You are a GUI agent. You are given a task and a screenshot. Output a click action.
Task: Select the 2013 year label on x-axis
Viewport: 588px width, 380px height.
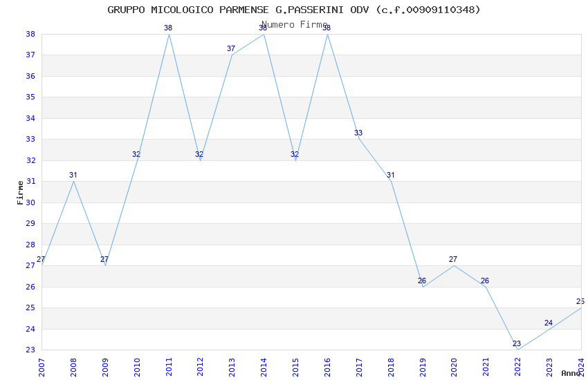(x=232, y=367)
